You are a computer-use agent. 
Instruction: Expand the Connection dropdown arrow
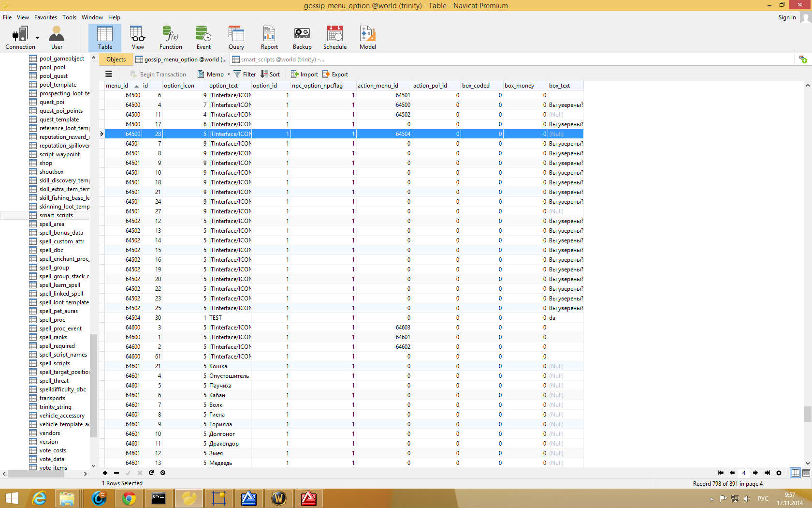point(37,38)
